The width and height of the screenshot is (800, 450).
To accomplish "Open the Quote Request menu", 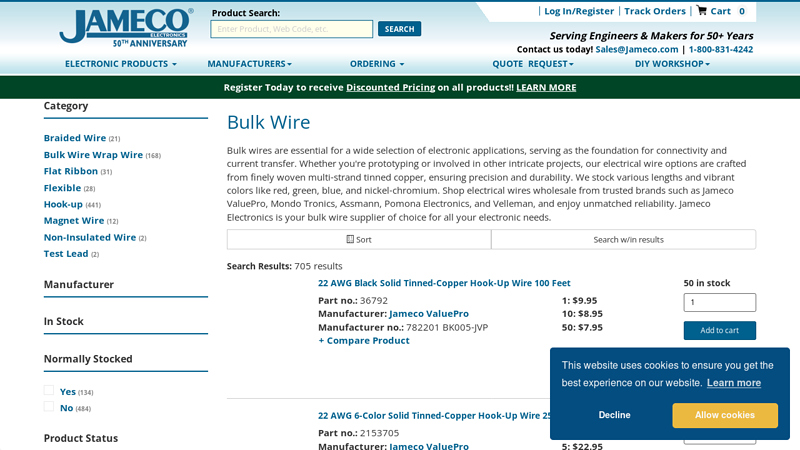I will pyautogui.click(x=533, y=64).
